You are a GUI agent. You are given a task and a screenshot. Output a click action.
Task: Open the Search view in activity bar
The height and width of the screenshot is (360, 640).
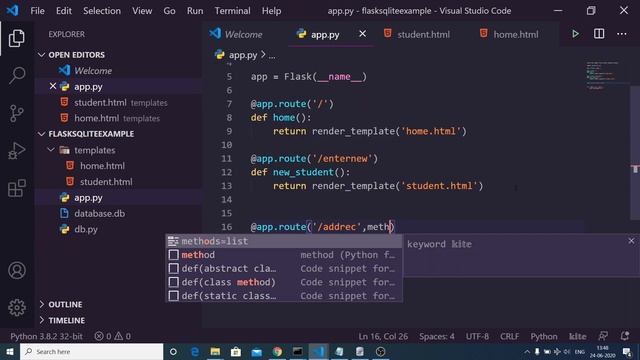pos(17,76)
